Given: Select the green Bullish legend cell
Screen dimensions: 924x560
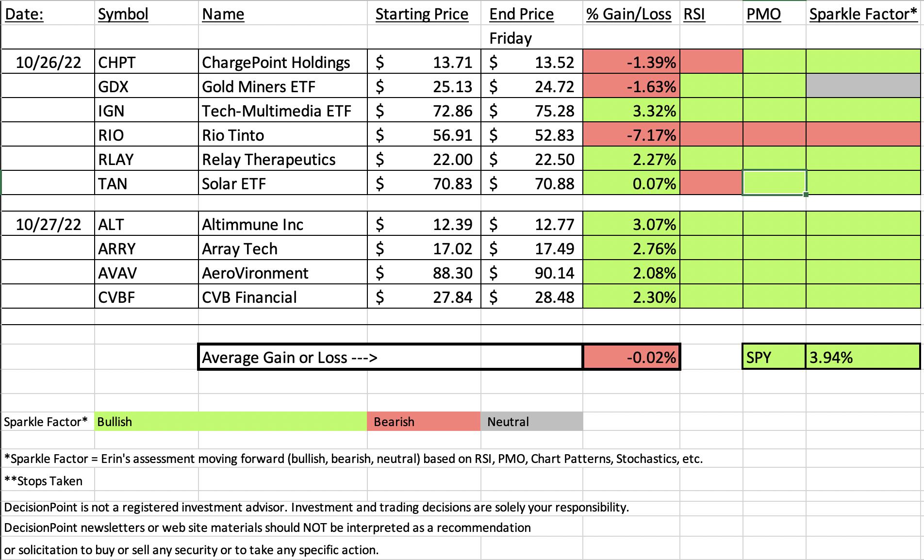Looking at the screenshot, I should click(231, 422).
